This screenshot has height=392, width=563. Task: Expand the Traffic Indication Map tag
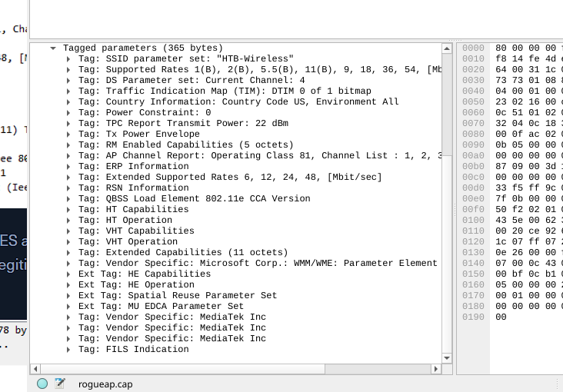[68, 91]
